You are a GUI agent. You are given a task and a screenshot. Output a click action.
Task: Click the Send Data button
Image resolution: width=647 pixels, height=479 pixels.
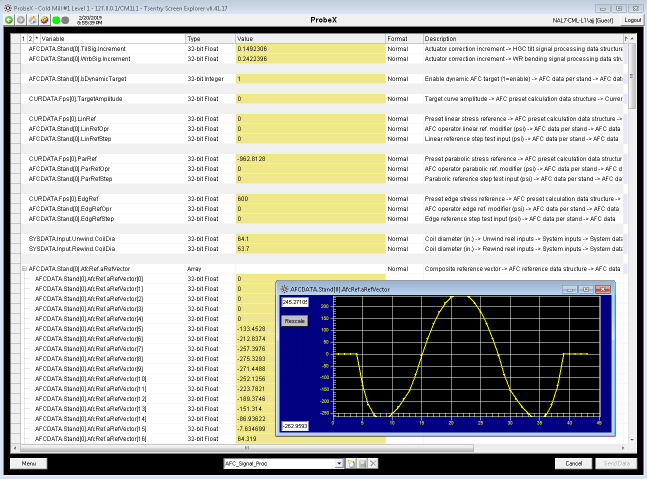click(x=616, y=464)
